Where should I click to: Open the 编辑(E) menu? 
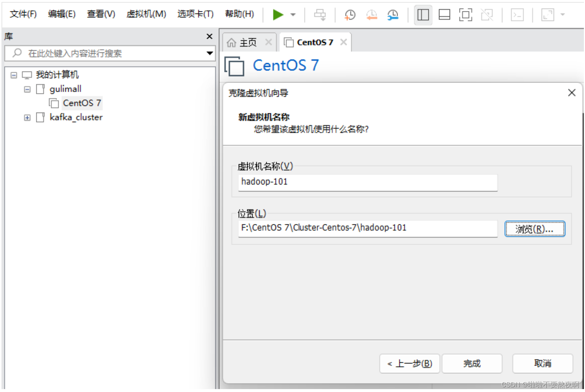(62, 14)
